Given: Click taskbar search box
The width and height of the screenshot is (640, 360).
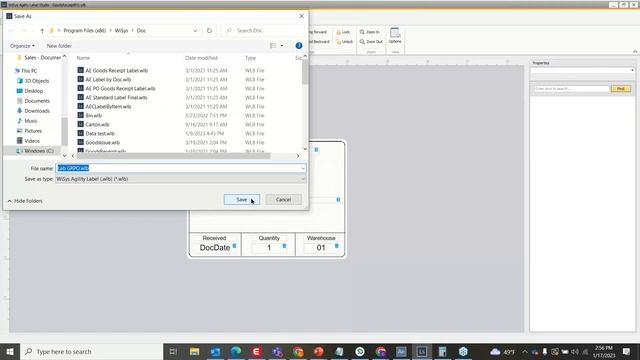Looking at the screenshot, I should (x=91, y=351).
